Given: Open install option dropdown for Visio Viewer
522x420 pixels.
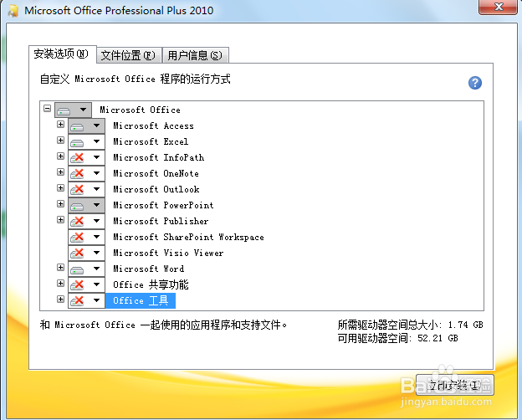Looking at the screenshot, I should point(86,254).
